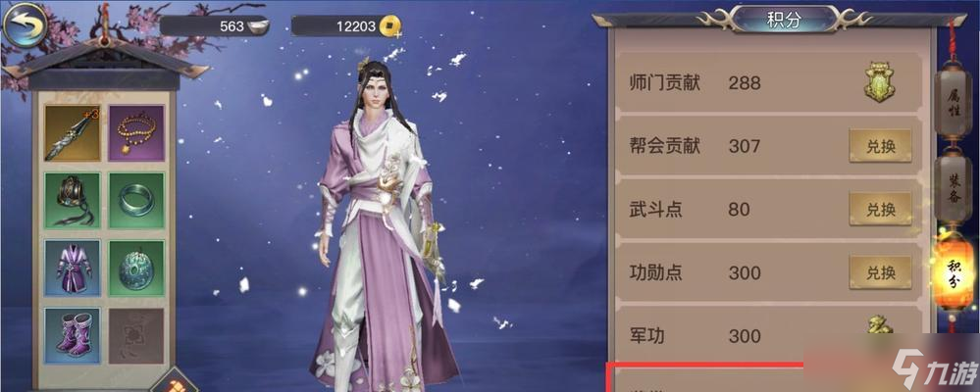Select the spear weapon equipment slot

[73, 132]
